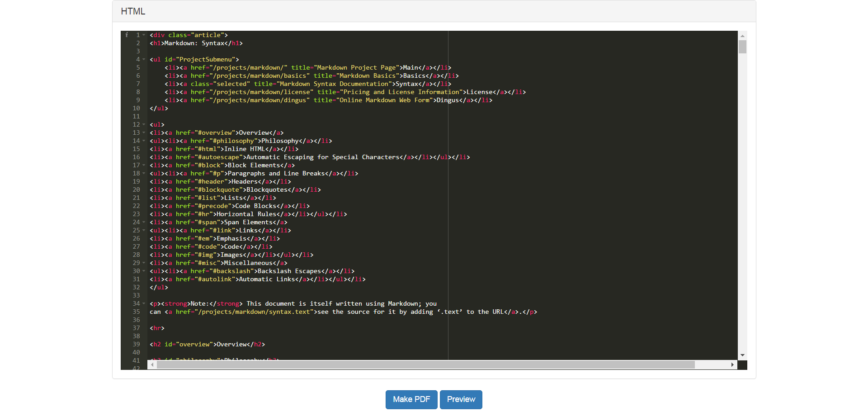
Task: Fold the Miscellaneous item at line 29
Action: point(144,263)
